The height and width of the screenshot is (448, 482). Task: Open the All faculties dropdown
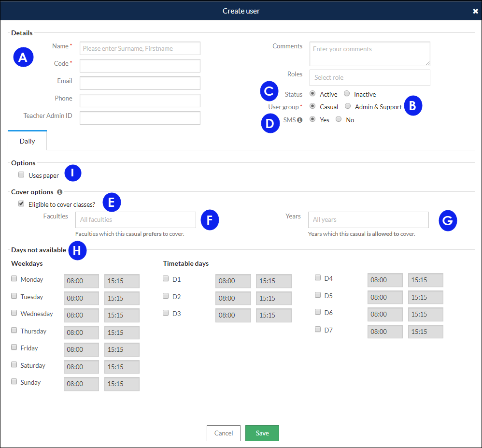pyautogui.click(x=136, y=220)
